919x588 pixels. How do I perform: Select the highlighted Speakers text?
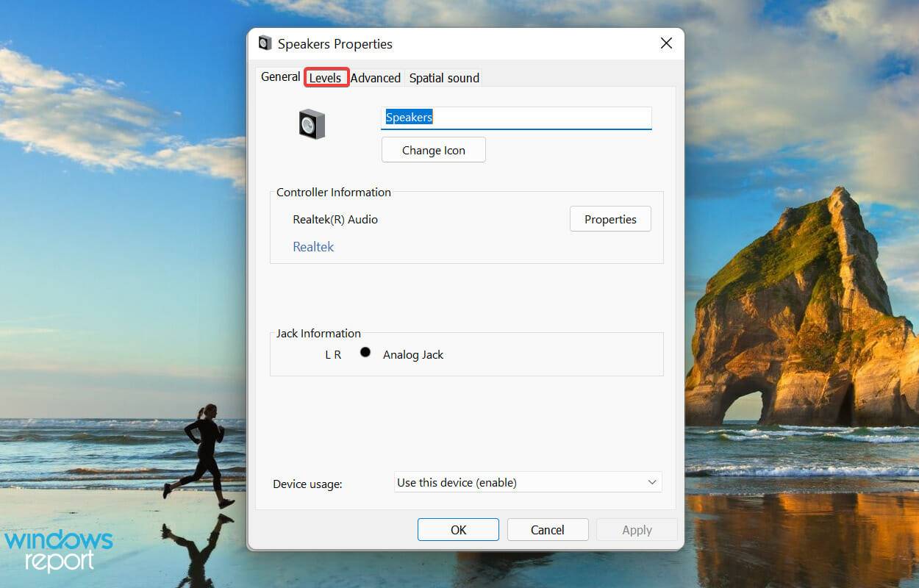coord(409,117)
